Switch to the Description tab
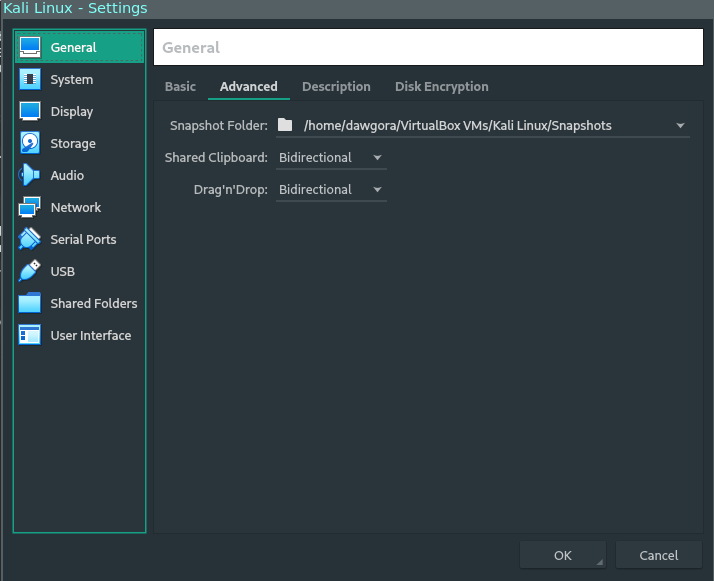The width and height of the screenshot is (714, 581). click(x=336, y=87)
